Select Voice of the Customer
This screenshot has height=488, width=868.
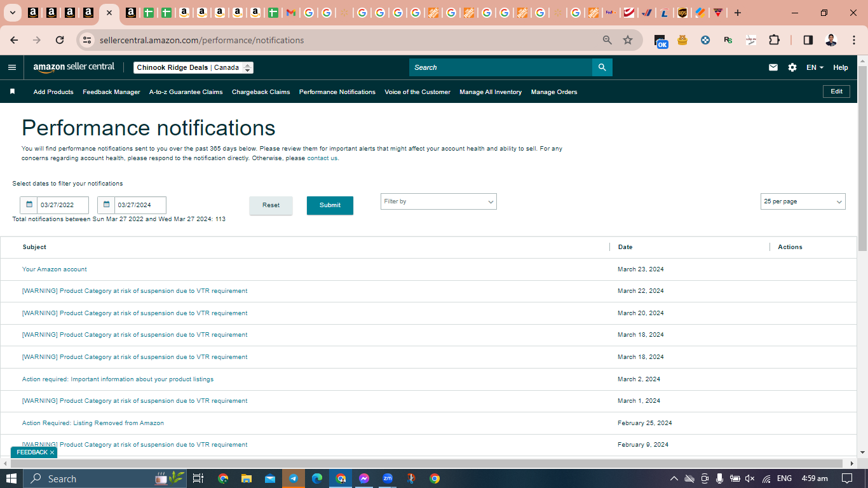417,92
